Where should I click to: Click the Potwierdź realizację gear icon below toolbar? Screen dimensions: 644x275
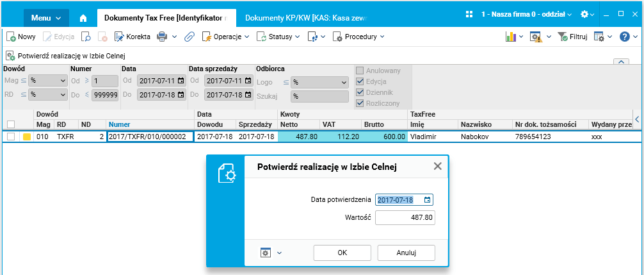tap(11, 56)
